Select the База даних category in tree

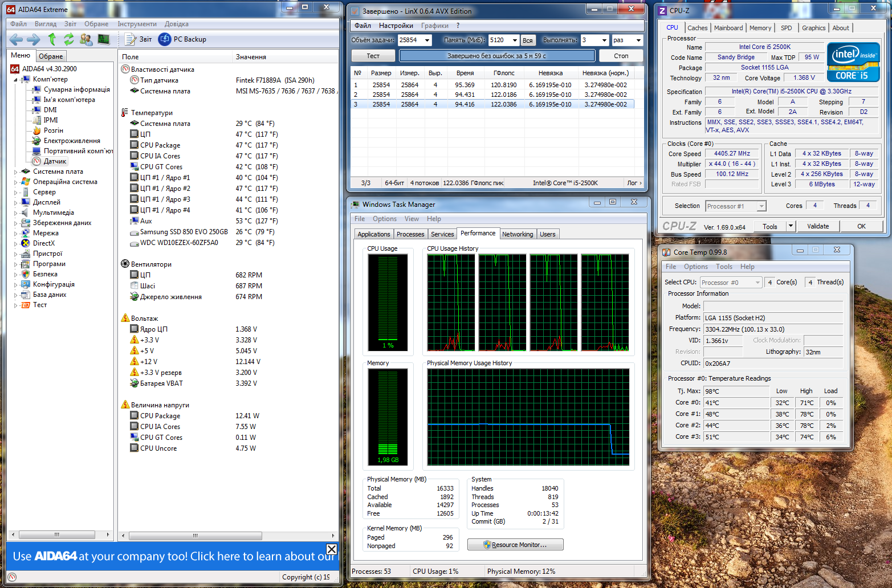tap(43, 295)
